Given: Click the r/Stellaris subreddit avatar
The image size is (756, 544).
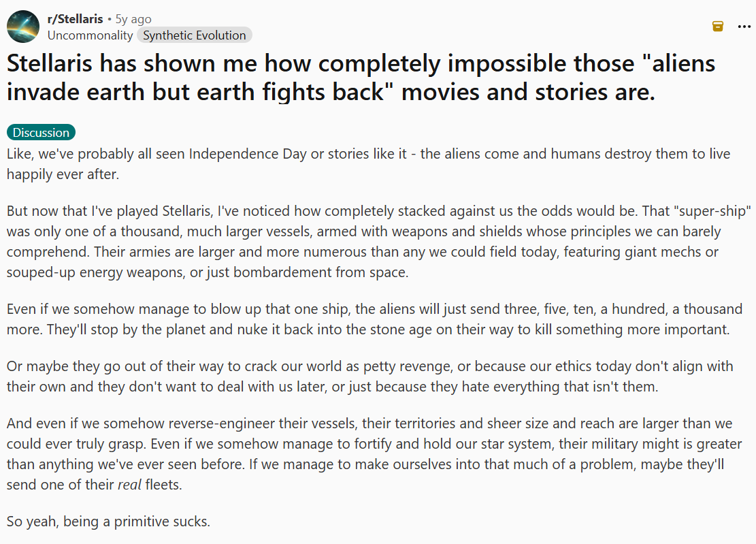Looking at the screenshot, I should point(22,27).
